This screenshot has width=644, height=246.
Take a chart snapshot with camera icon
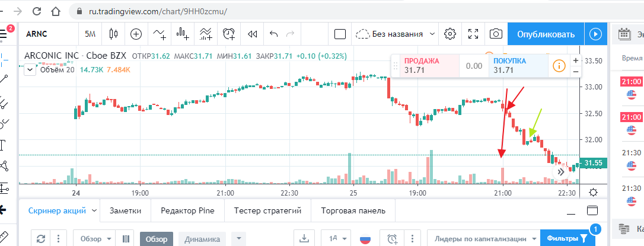[x=495, y=34]
